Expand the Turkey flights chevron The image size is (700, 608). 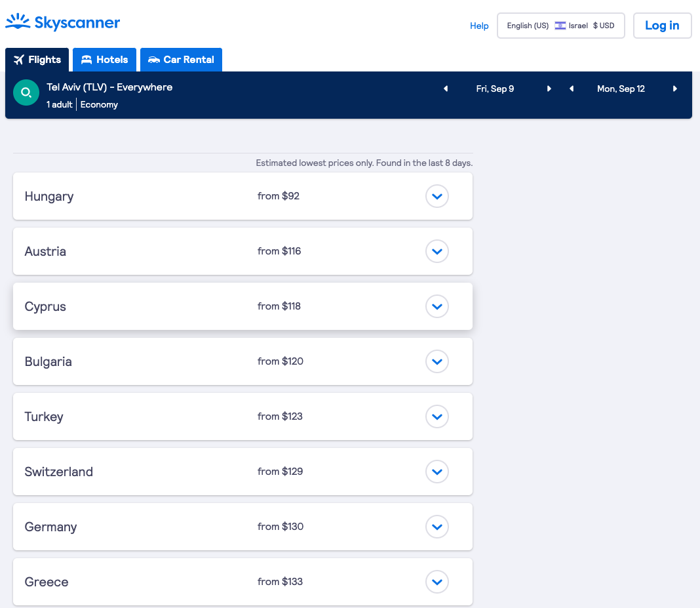click(437, 416)
